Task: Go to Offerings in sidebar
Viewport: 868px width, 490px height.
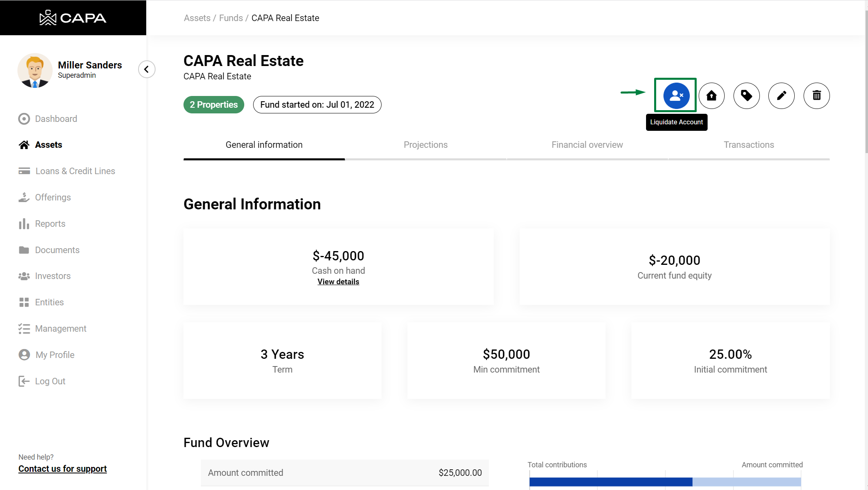Action: pos(53,197)
